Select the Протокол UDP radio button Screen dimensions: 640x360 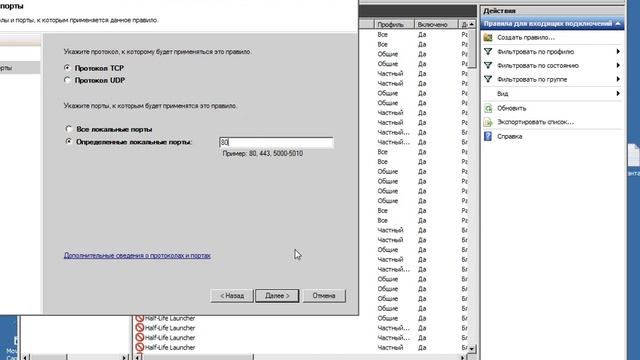(67, 80)
